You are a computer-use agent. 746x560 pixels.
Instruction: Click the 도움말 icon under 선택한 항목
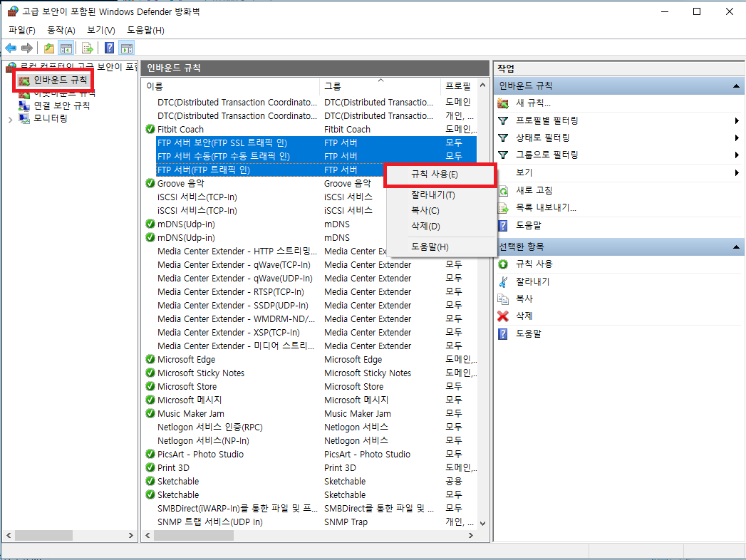pos(503,334)
